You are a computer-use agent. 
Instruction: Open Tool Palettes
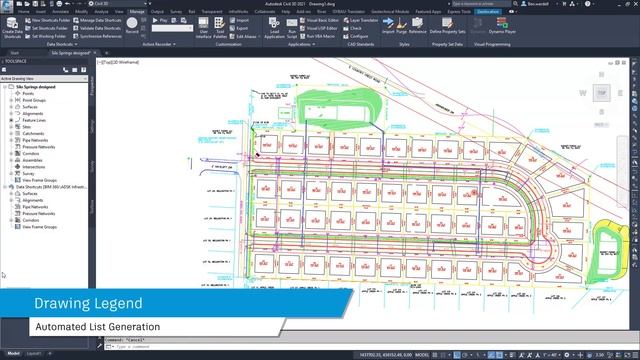coord(220,28)
